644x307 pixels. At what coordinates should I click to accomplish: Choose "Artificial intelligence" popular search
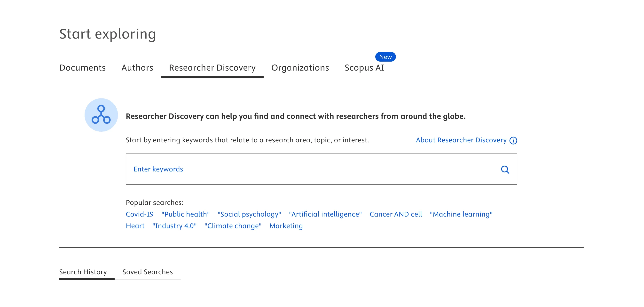(x=325, y=214)
